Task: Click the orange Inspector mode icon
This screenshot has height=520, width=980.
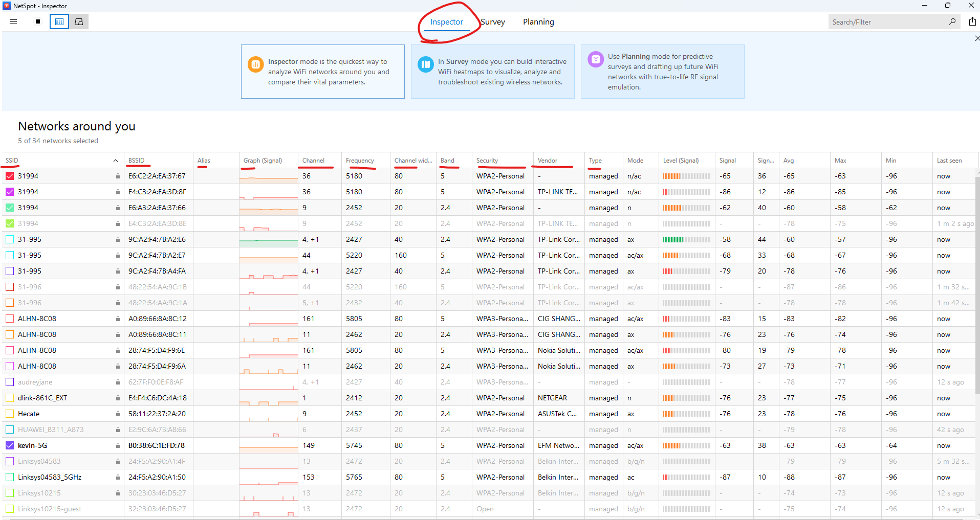Action: pos(255,64)
